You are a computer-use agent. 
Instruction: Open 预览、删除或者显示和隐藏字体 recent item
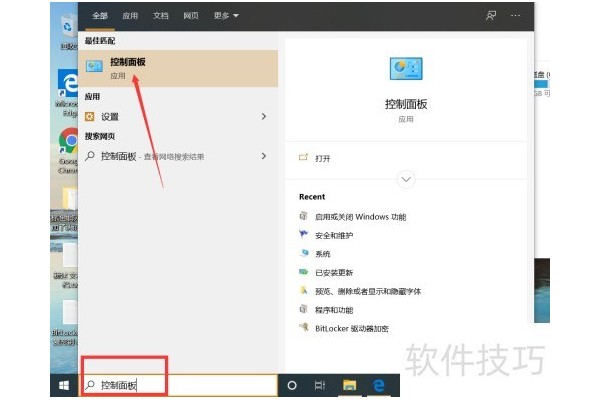(368, 291)
